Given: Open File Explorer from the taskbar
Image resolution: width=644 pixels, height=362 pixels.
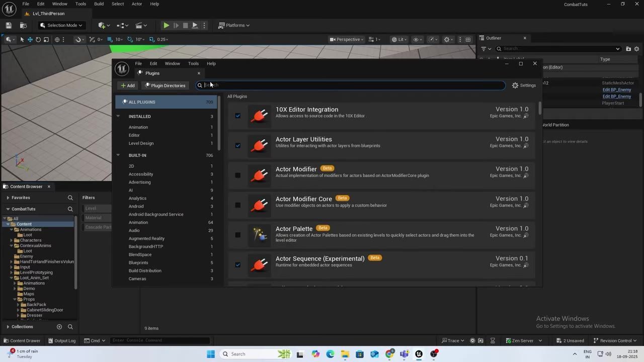Looking at the screenshot, I should tap(345, 354).
